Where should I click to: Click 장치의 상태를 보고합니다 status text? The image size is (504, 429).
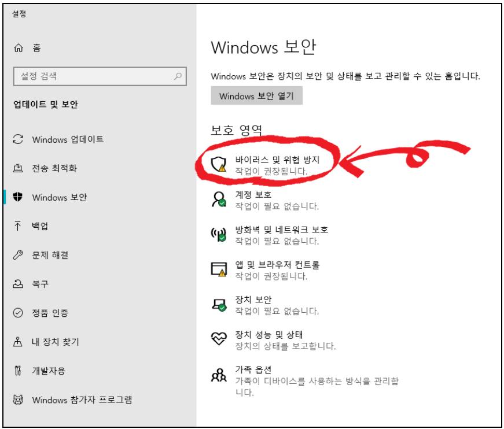coord(285,346)
